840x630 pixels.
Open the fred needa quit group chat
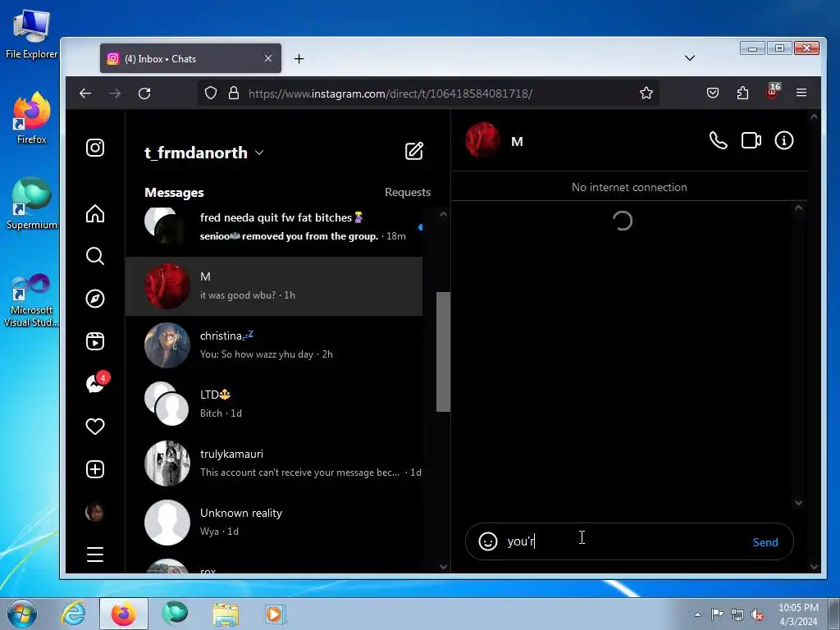(x=274, y=226)
